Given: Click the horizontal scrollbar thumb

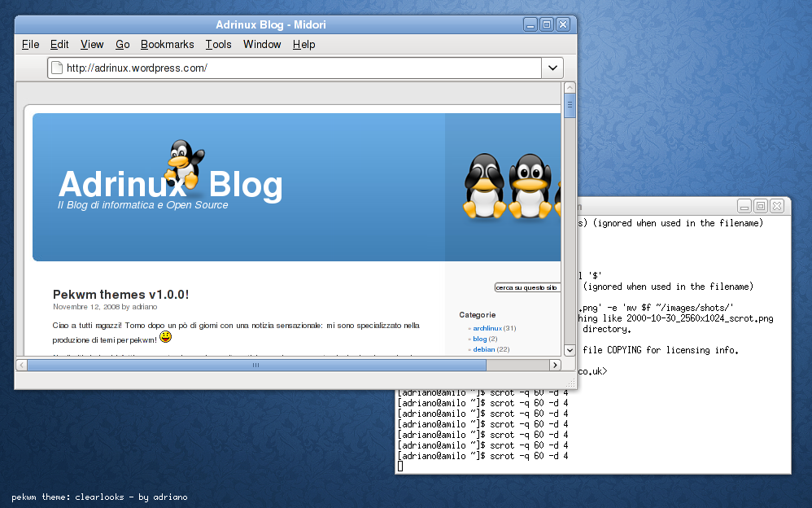Looking at the screenshot, I should click(x=257, y=365).
